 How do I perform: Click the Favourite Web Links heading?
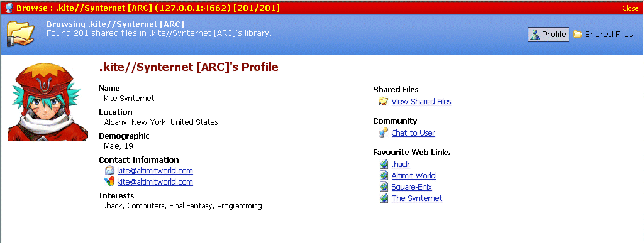point(411,153)
